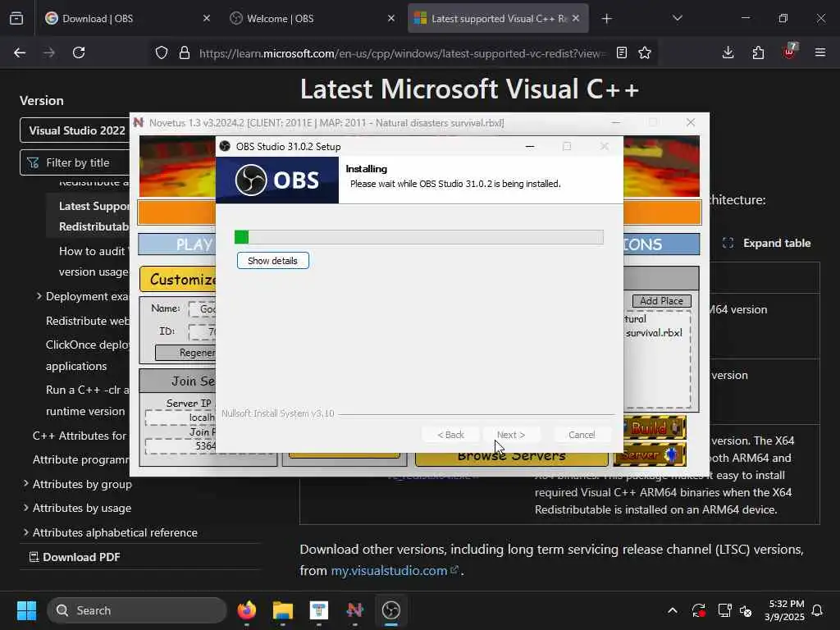Click the Firefox forward arrow
This screenshot has width=840, height=630.
click(x=49, y=52)
